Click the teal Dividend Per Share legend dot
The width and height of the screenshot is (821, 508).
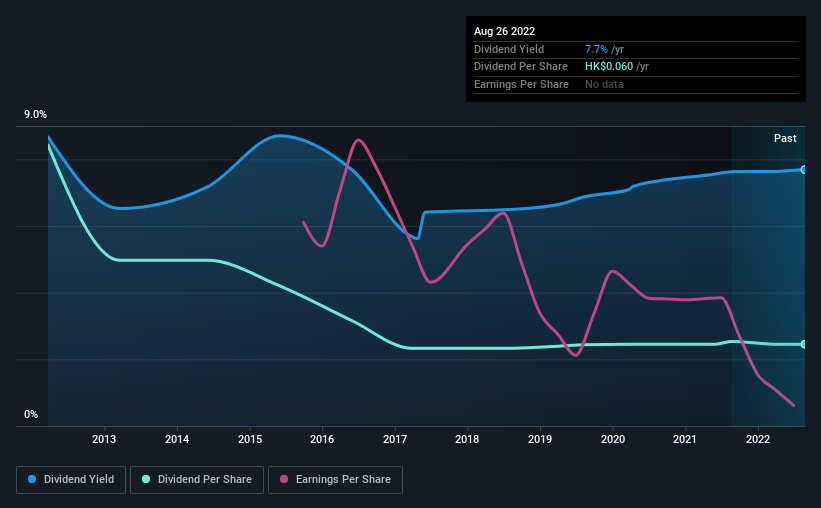146,479
